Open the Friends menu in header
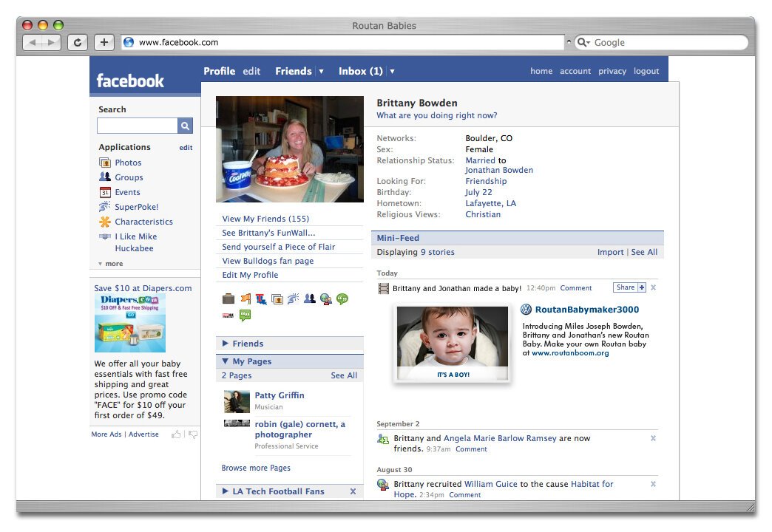The width and height of the screenshot is (772, 532). pyautogui.click(x=294, y=72)
